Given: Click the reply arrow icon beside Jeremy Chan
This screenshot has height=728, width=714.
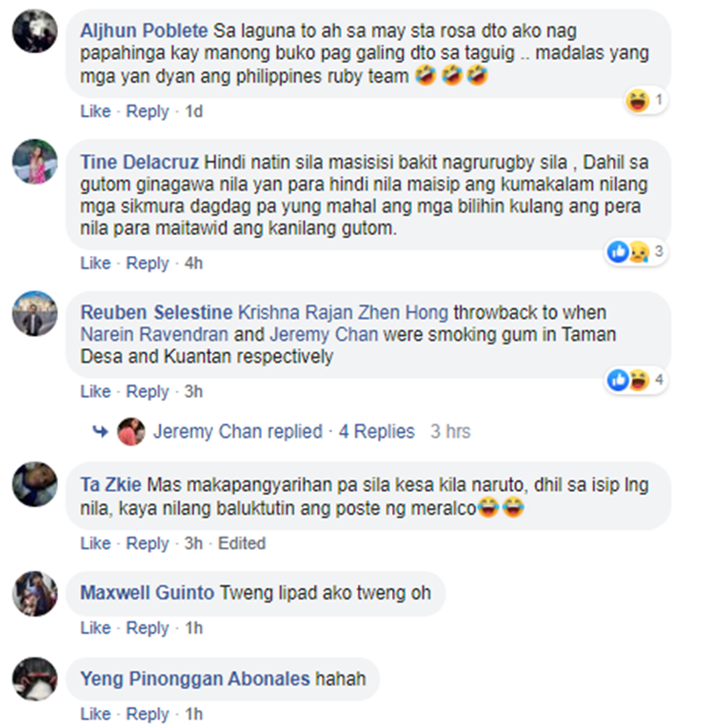Looking at the screenshot, I should [x=100, y=432].
